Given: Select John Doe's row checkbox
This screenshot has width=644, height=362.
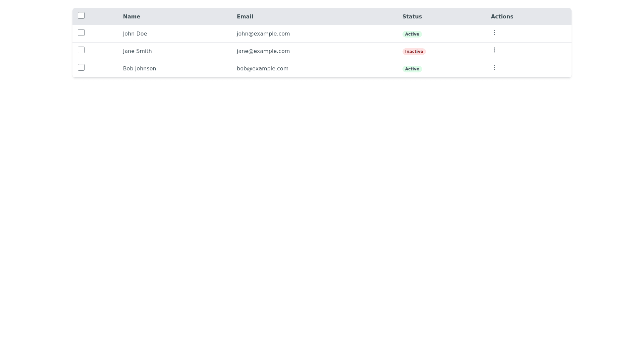Looking at the screenshot, I should (81, 33).
